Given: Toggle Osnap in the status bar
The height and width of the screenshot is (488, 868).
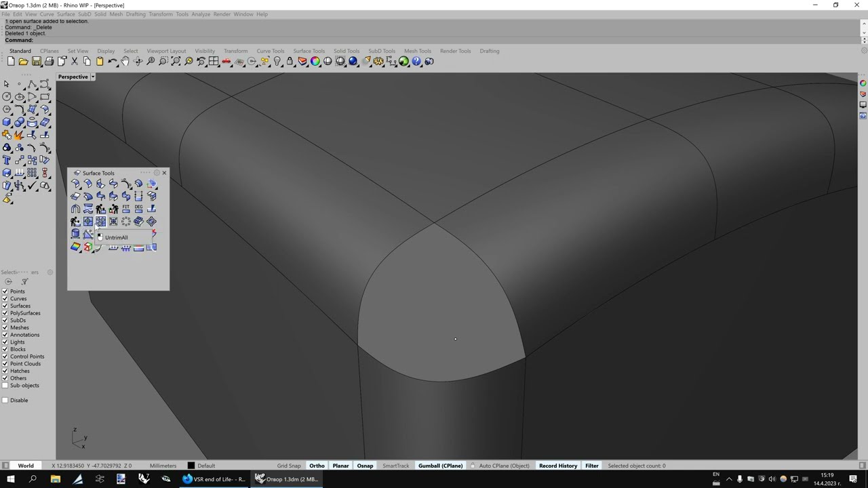Looking at the screenshot, I should pos(365,466).
